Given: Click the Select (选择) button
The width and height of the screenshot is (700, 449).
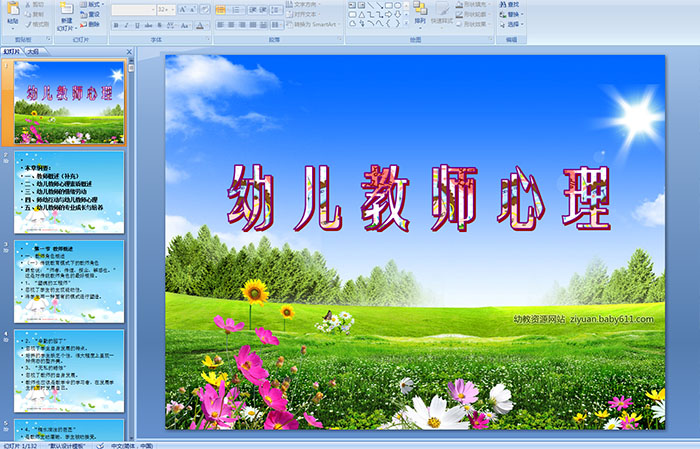Looking at the screenshot, I should click(x=511, y=24).
